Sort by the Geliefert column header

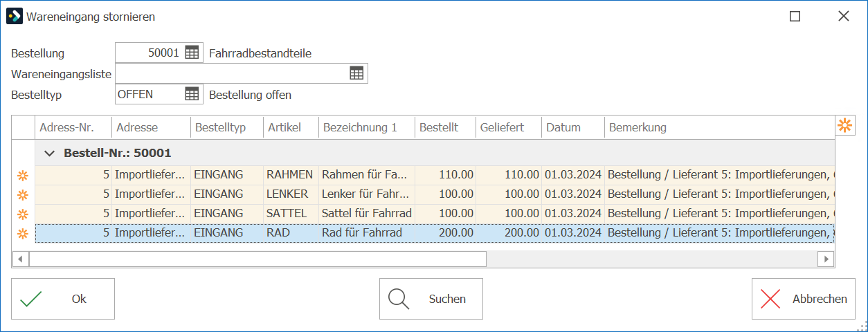[509, 127]
